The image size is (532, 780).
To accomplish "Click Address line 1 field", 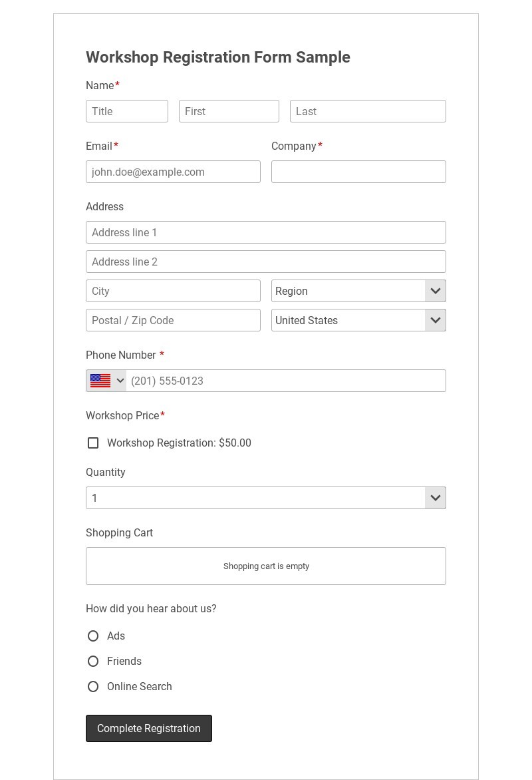I will (265, 232).
